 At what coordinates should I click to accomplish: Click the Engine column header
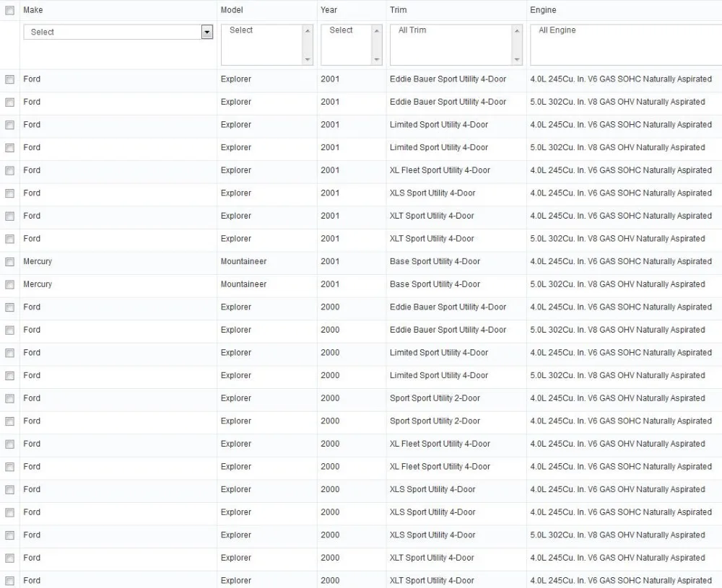[543, 9]
